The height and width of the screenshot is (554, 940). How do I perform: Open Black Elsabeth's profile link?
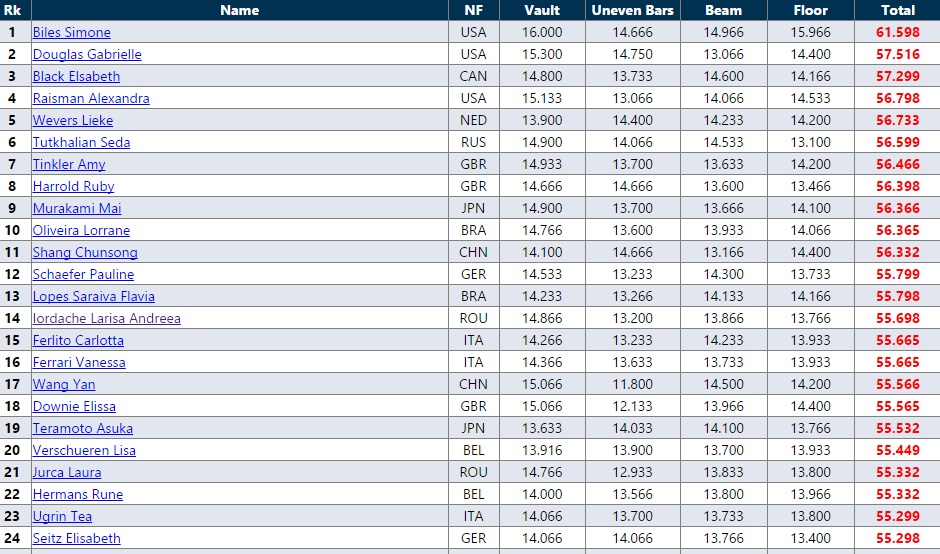point(76,77)
